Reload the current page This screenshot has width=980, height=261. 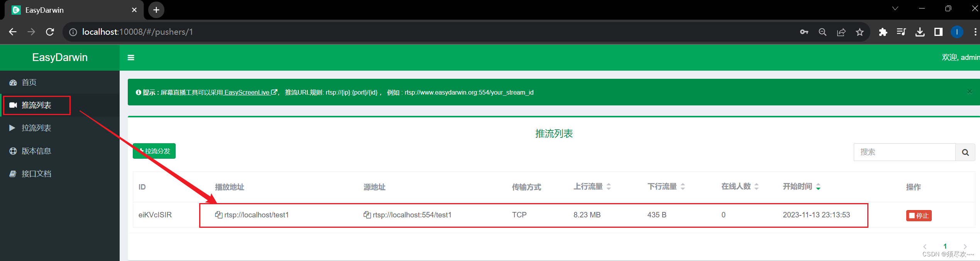[x=50, y=32]
